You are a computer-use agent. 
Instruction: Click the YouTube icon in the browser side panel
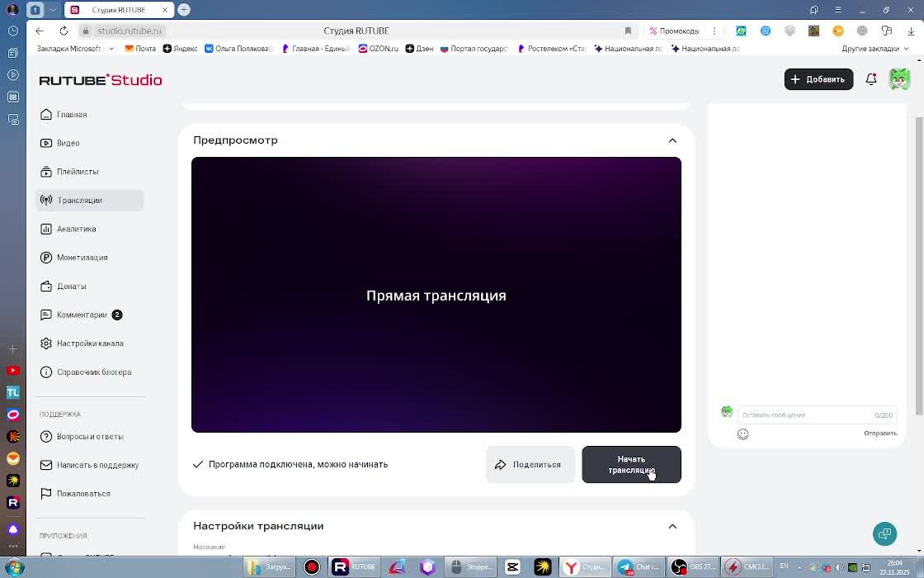click(x=13, y=371)
